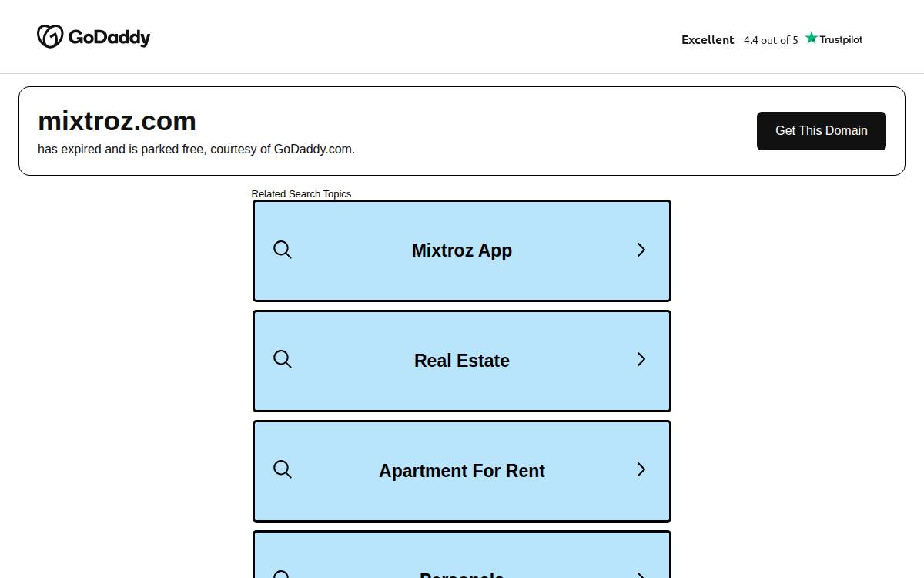The image size is (924, 578).
Task: Open the Apartment For Rent search topic
Action: pos(462,471)
